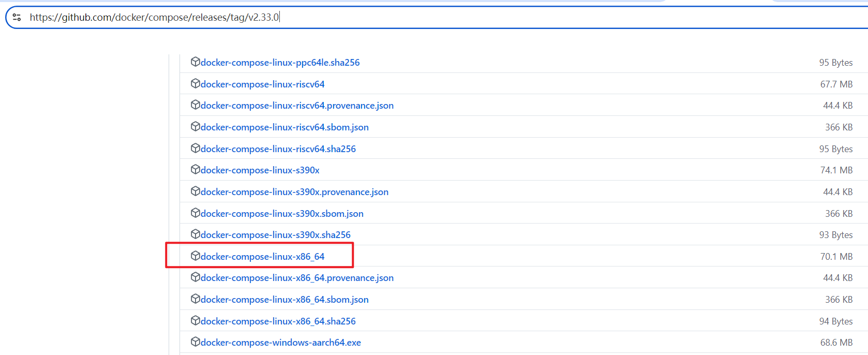868x355 pixels.
Task: Click package icon beside docker-compose-linux-ppc64le.sha256
Action: [196, 62]
